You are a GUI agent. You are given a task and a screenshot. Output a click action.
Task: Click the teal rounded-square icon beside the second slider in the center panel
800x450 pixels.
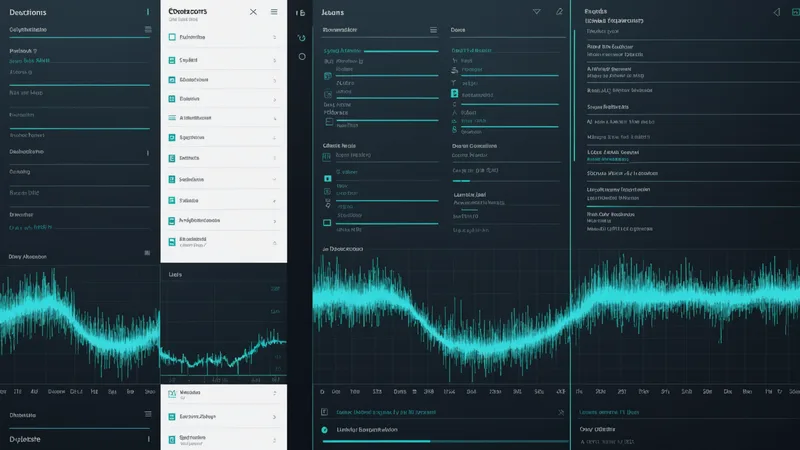point(328,76)
